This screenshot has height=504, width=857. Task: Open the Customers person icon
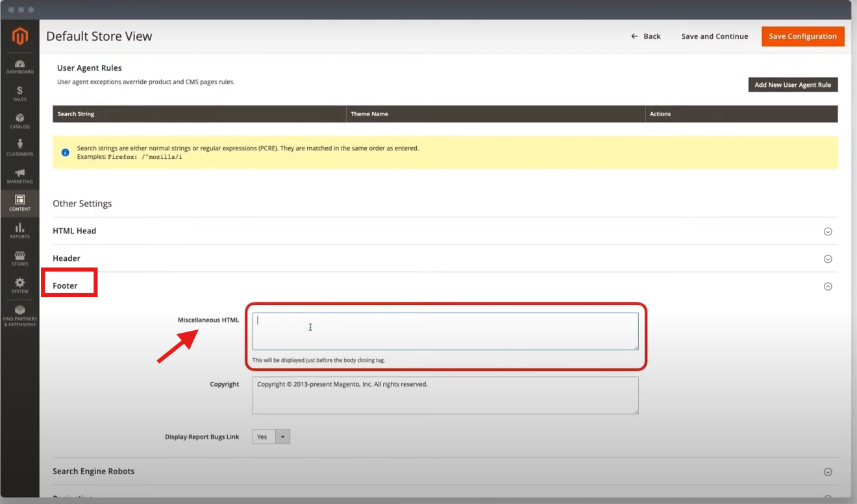pos(19,148)
